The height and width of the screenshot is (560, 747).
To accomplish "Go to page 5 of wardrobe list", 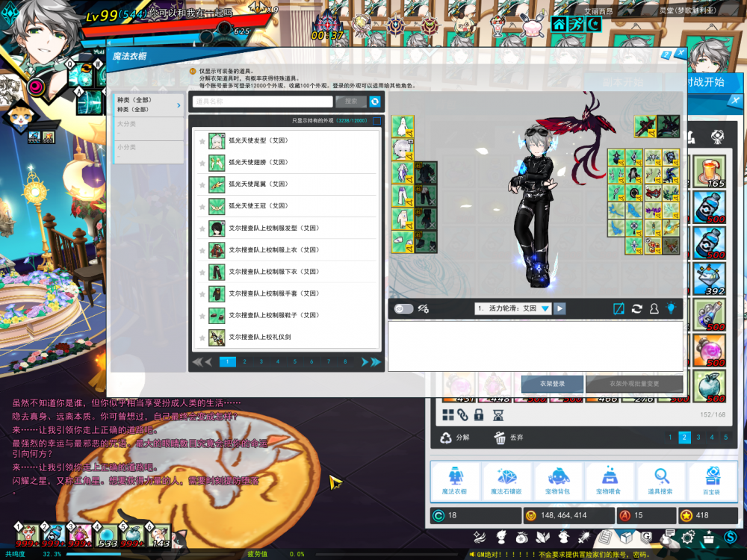I will click(x=295, y=362).
